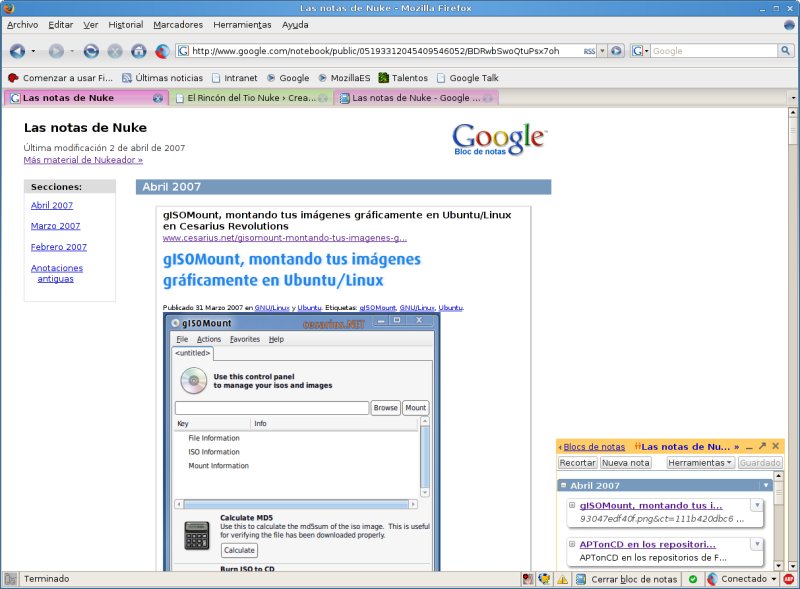The height and width of the screenshot is (589, 800).
Task: Click Más material de Nukeador link
Action: pyautogui.click(x=83, y=160)
